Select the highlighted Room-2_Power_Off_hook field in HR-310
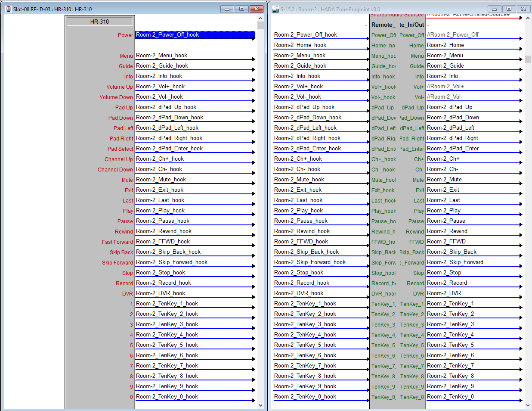The width and height of the screenshot is (532, 411). [195, 35]
